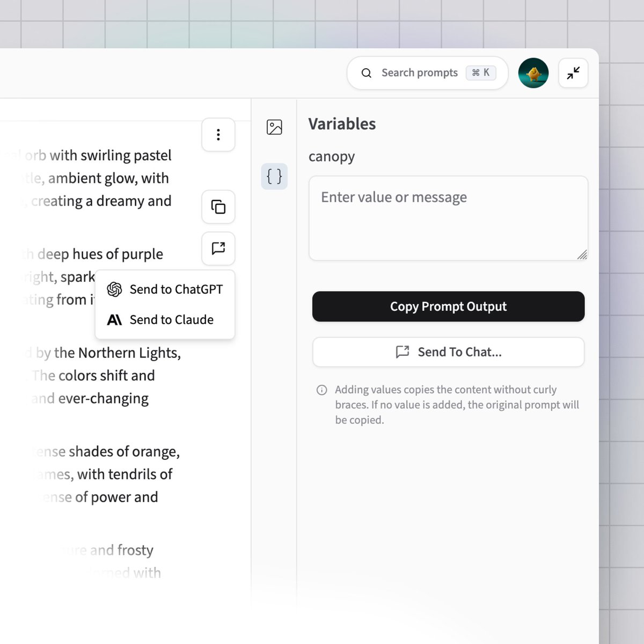Open the share-to-chat icon on the prompt

pos(218,248)
